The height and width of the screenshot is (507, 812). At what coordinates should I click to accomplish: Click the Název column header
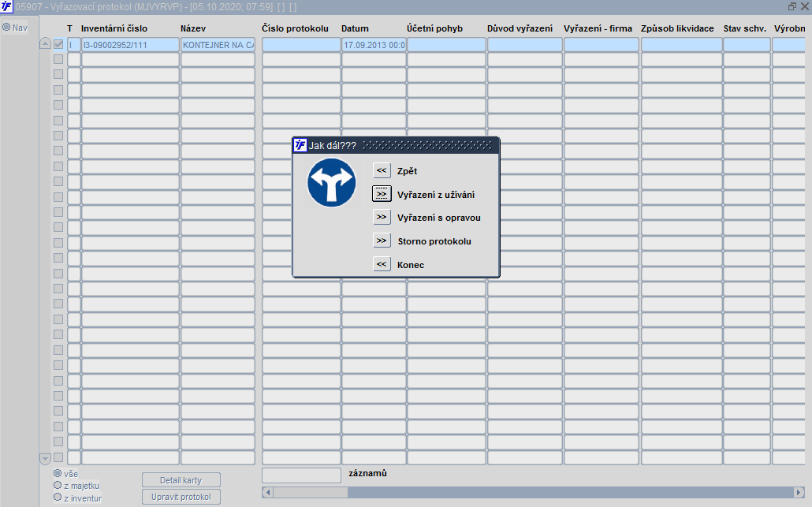tap(193, 28)
